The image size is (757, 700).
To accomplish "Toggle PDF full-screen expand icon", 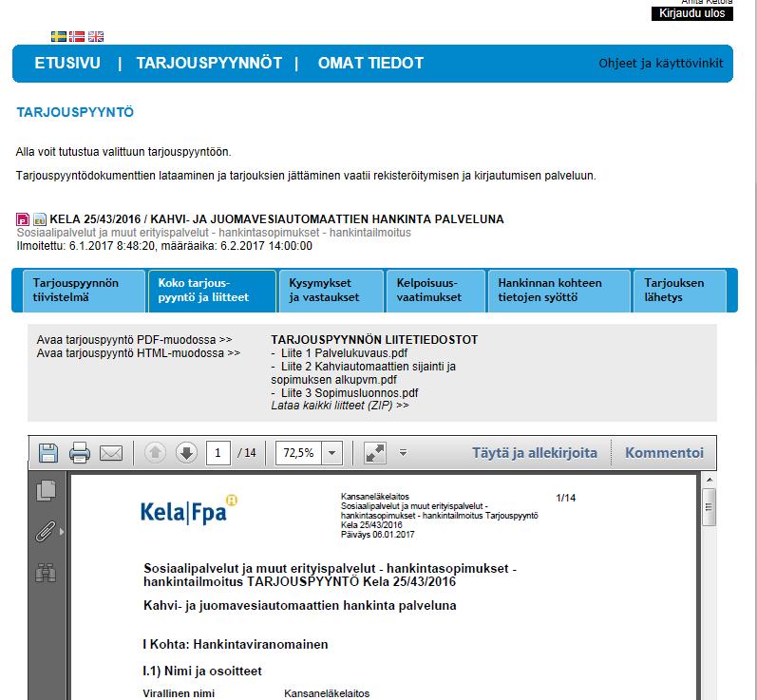I will (x=374, y=453).
